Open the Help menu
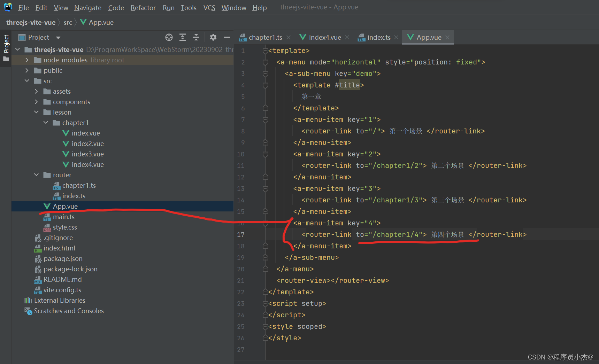 [x=260, y=8]
